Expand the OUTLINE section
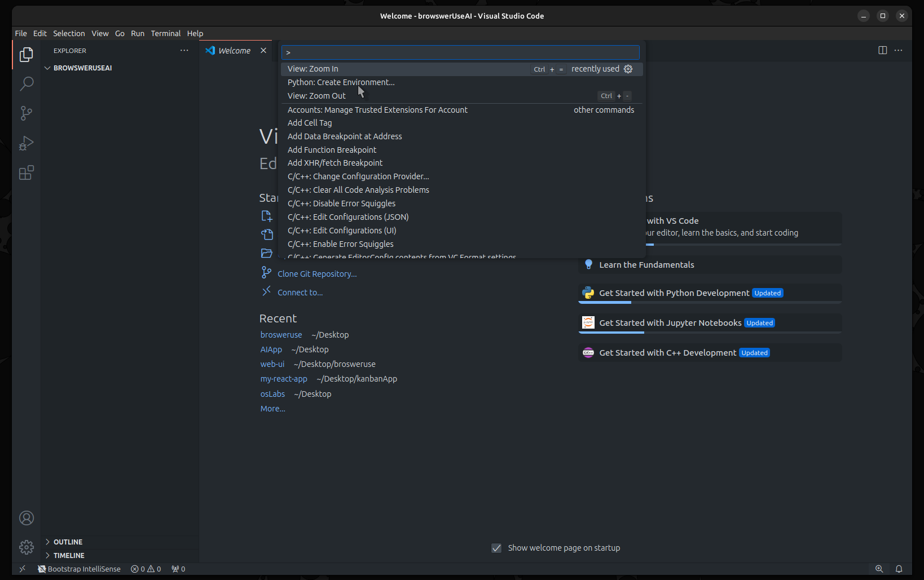 click(120, 542)
